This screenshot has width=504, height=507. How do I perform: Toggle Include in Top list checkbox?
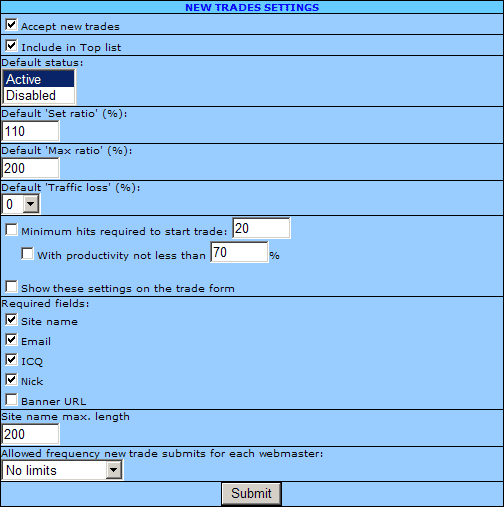coord(11,45)
